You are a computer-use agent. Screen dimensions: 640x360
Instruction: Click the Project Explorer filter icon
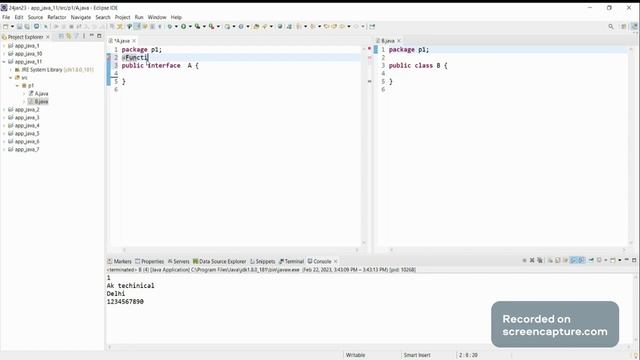76,36
